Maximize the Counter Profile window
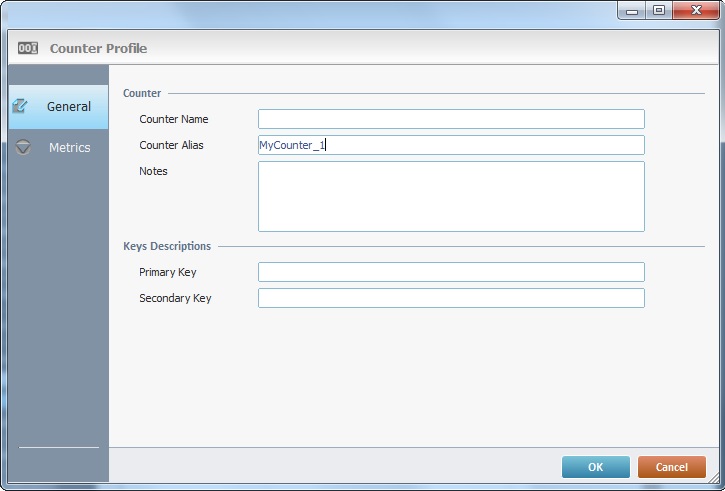Image resolution: width=725 pixels, height=491 pixels. pos(658,10)
